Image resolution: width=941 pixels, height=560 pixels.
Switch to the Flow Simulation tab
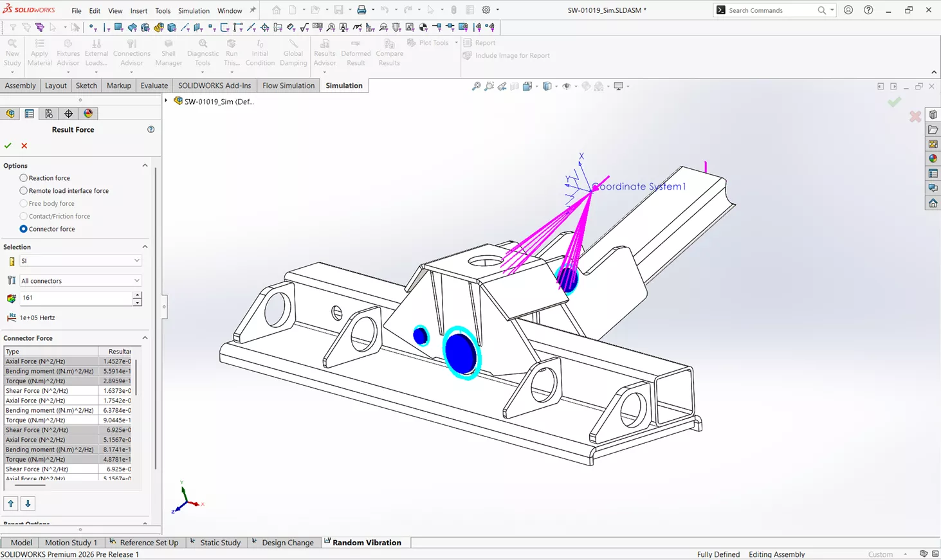[288, 85]
